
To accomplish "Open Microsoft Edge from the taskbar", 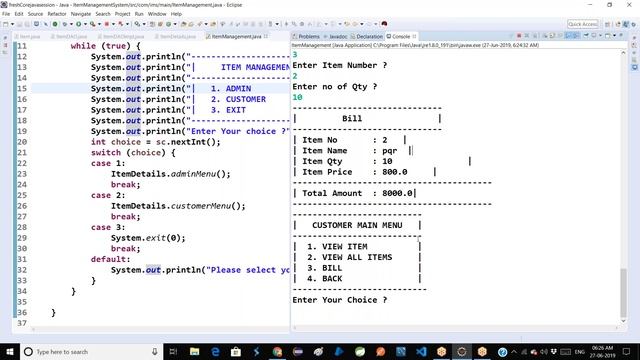I will (216, 351).
